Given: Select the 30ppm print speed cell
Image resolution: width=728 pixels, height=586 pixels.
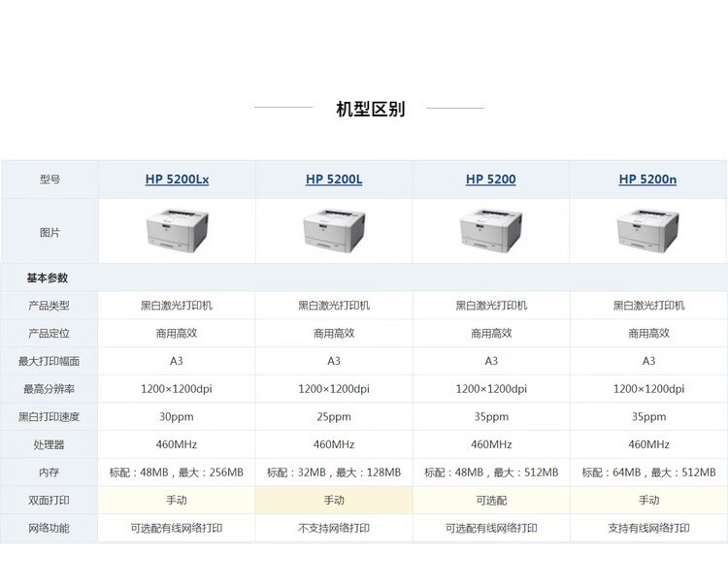Looking at the screenshot, I should (x=177, y=417).
